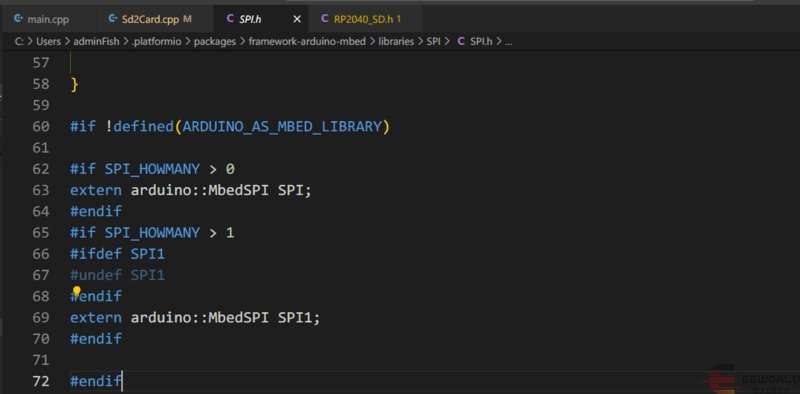The width and height of the screenshot is (800, 394).
Task: Click the C header icon on SPI.h tab
Action: point(230,19)
